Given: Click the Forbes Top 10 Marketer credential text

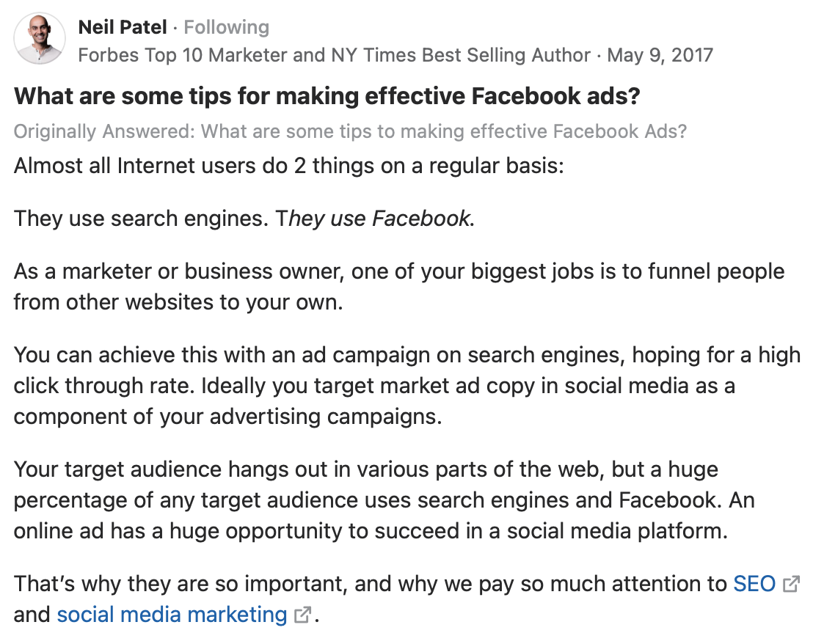Looking at the screenshot, I should click(334, 55).
